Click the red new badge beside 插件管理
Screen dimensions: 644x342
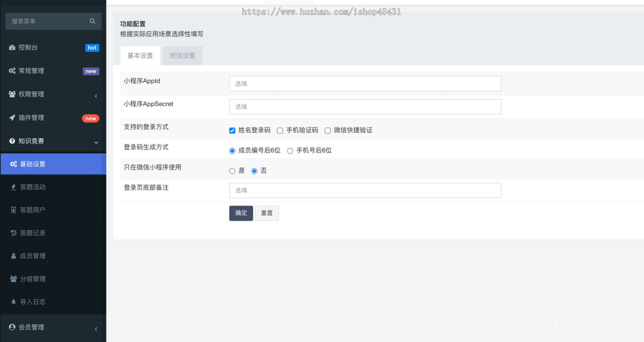tap(91, 119)
